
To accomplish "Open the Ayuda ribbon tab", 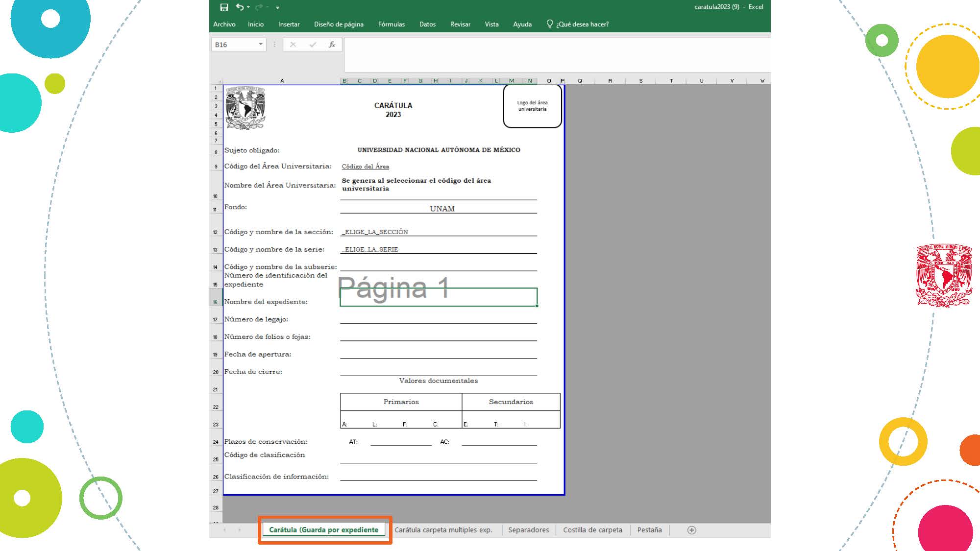I will point(522,24).
